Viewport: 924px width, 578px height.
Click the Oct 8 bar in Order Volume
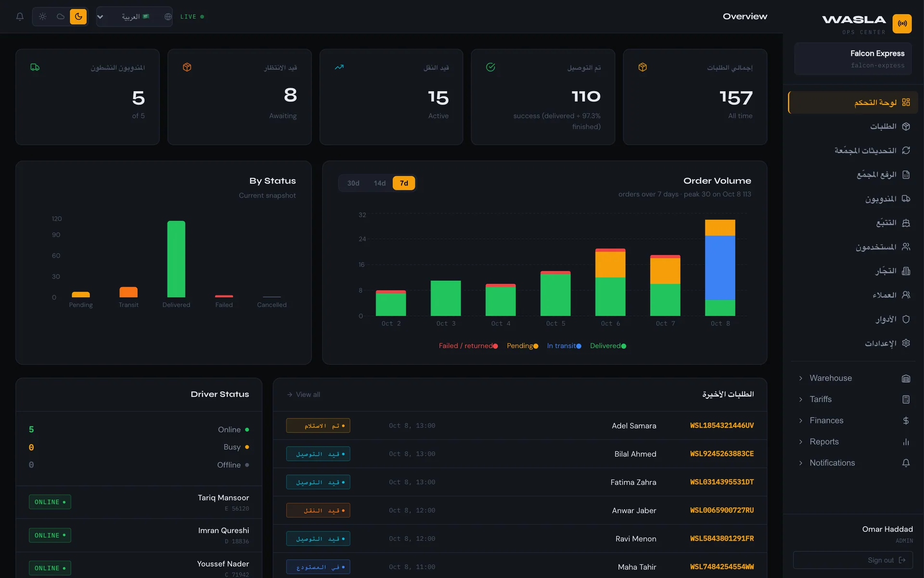pyautogui.click(x=720, y=268)
